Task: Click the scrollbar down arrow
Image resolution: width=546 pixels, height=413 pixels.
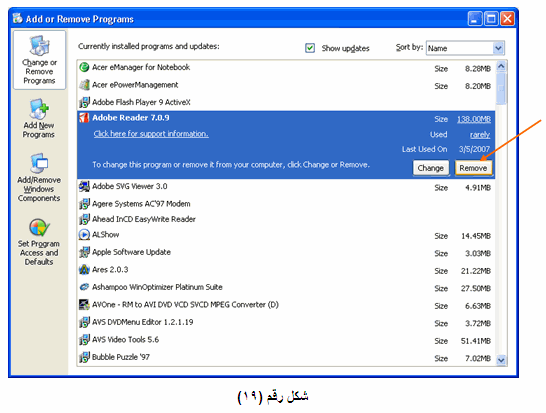Action: coord(501,360)
